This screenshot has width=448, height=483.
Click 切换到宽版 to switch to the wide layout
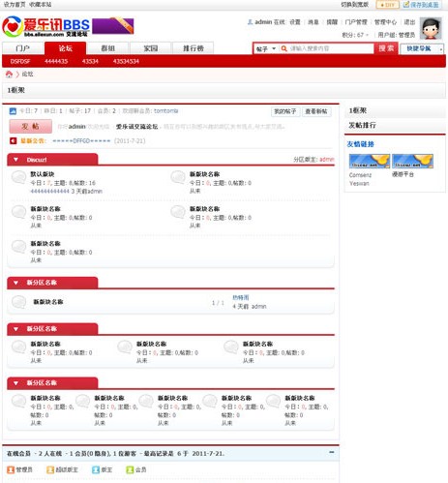(354, 5)
